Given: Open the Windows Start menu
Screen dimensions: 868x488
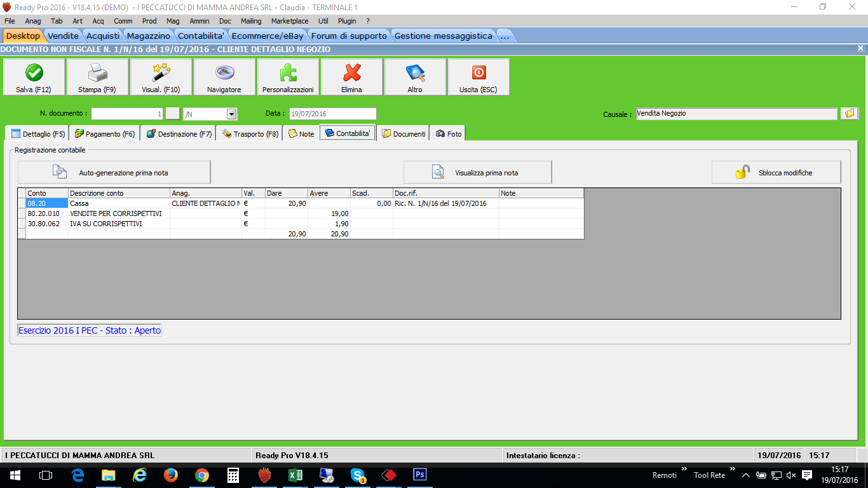Looking at the screenshot, I should point(15,475).
